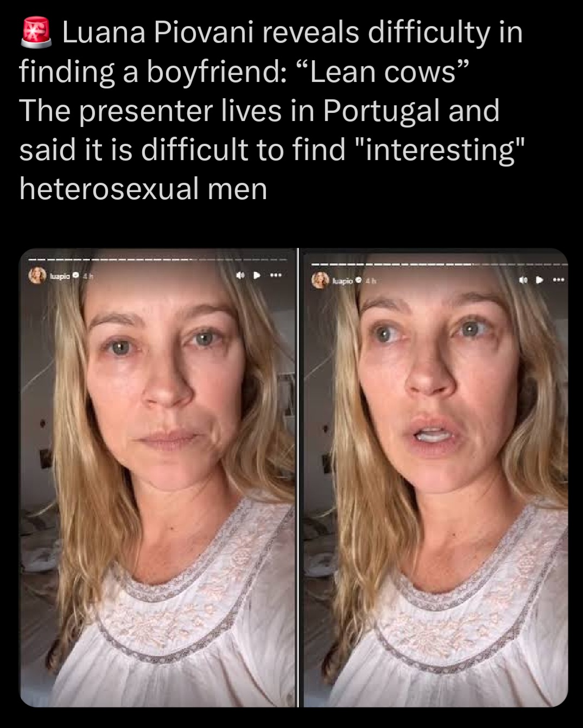
Task: Open the left story image full-size
Action: pos(158,477)
